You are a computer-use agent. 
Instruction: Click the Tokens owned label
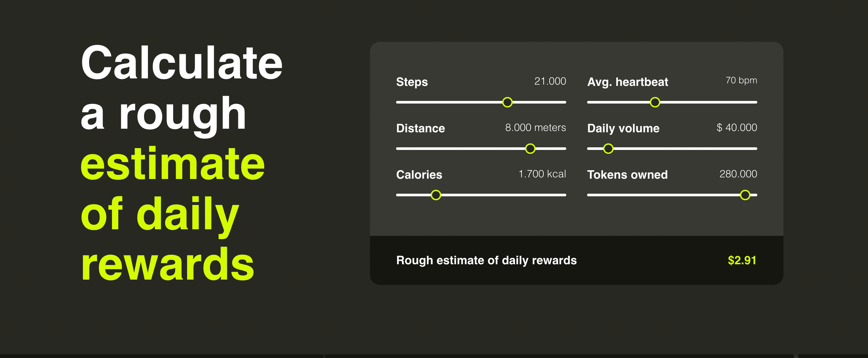(627, 175)
